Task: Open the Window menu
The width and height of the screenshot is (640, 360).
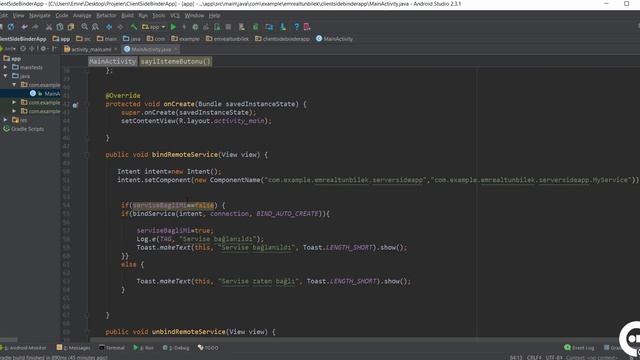Action: point(194,16)
